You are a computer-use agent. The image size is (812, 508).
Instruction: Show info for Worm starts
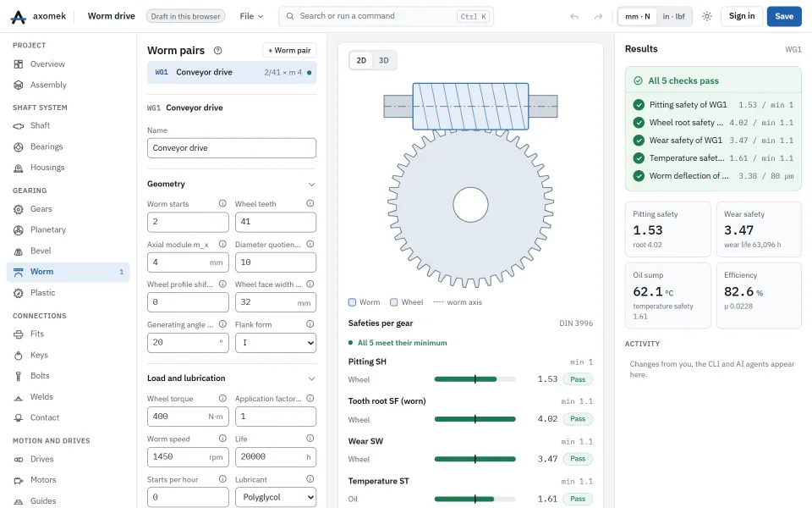click(222, 203)
